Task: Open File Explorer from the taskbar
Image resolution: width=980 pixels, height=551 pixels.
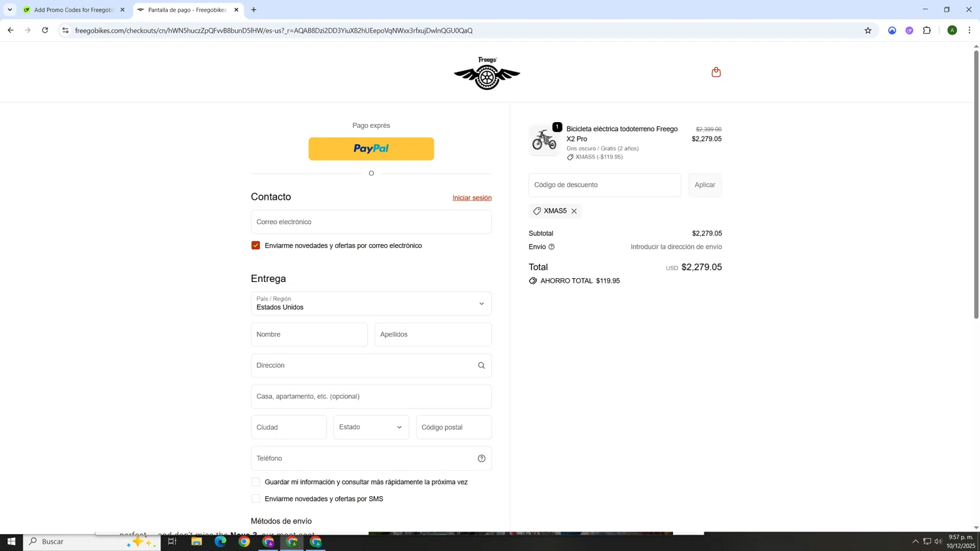Action: (197, 541)
